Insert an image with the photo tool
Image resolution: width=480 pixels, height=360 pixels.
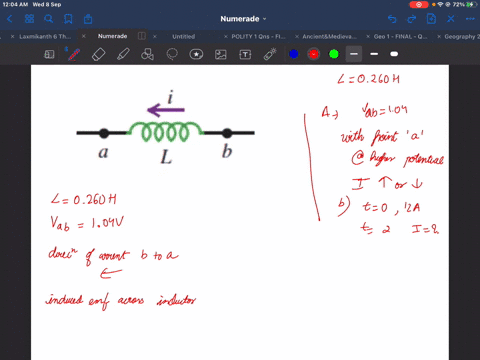click(221, 54)
